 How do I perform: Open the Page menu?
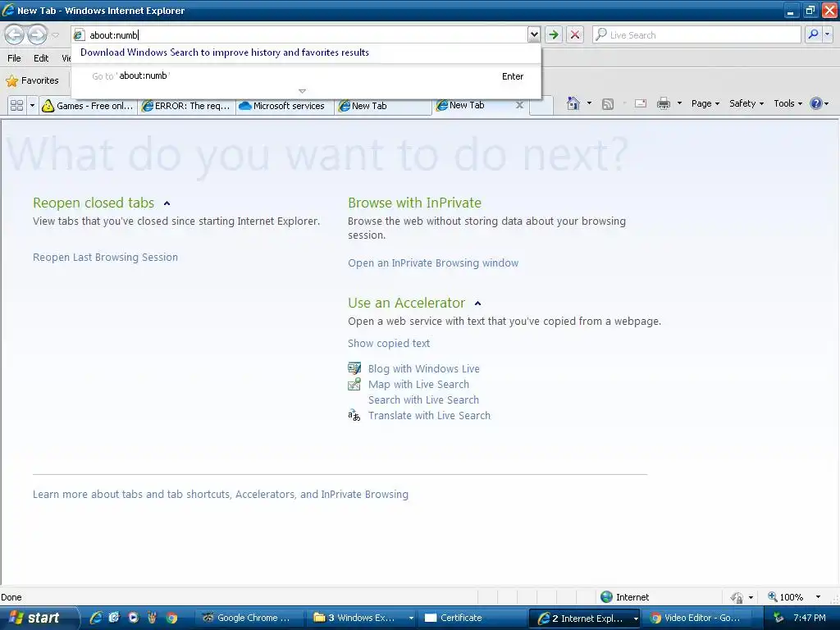click(705, 104)
